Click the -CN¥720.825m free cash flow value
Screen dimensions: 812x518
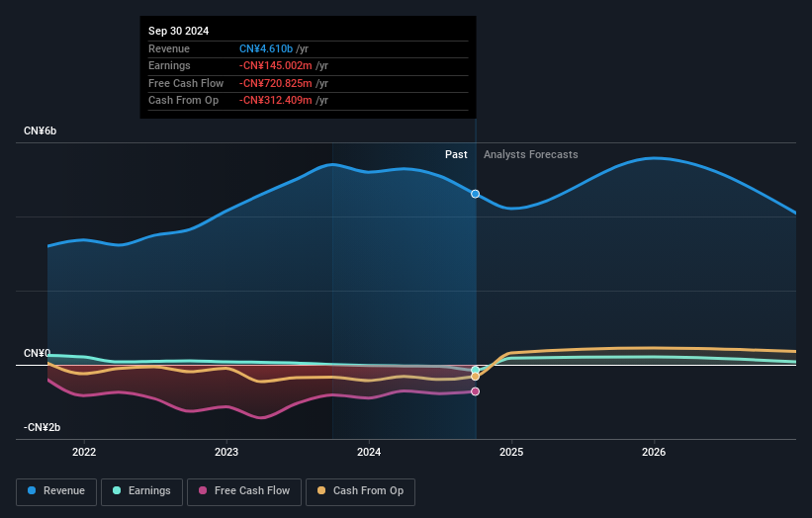276,83
